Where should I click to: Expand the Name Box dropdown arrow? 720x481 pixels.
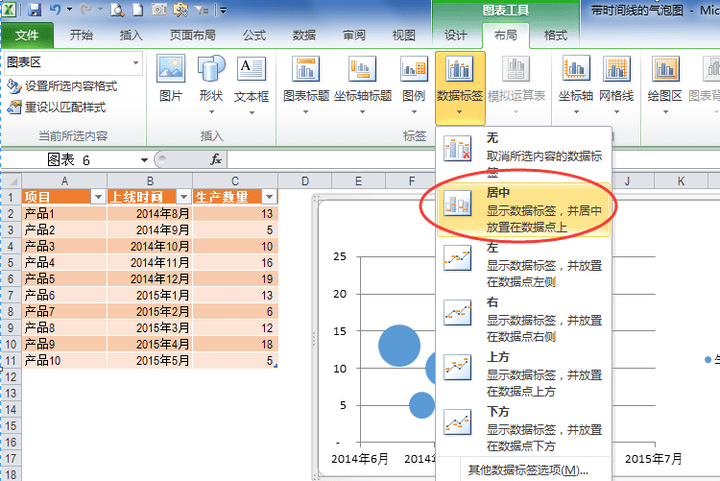[x=144, y=160]
